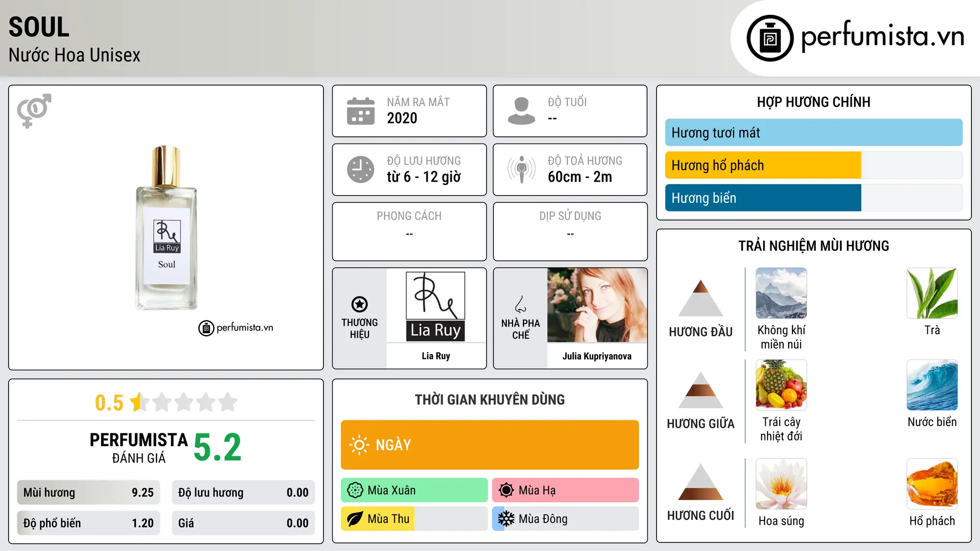This screenshot has height=551, width=980.
Task: Click the 0.5 star rating number
Action: coord(109,403)
